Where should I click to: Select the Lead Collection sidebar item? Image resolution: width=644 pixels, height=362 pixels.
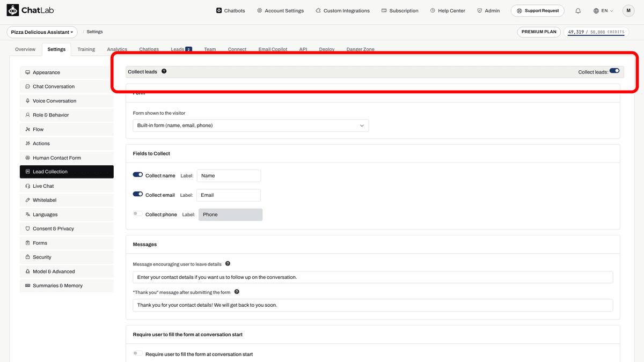coord(67,172)
